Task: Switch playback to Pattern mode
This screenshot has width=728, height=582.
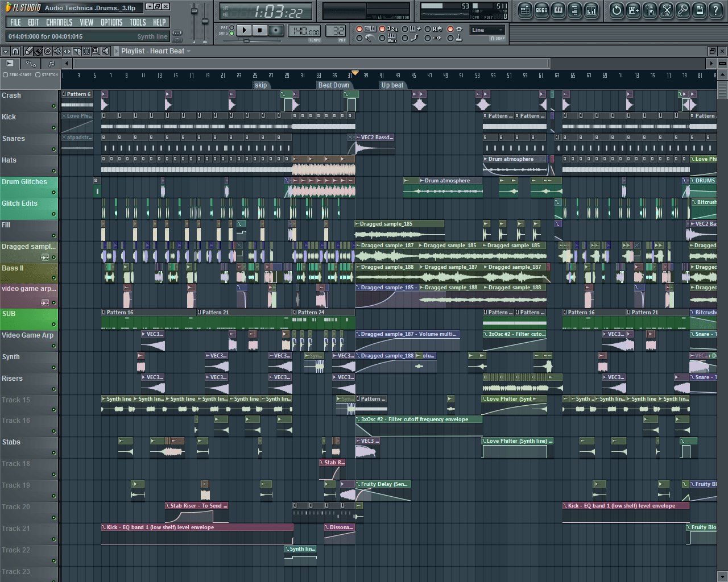Action: pos(231,27)
